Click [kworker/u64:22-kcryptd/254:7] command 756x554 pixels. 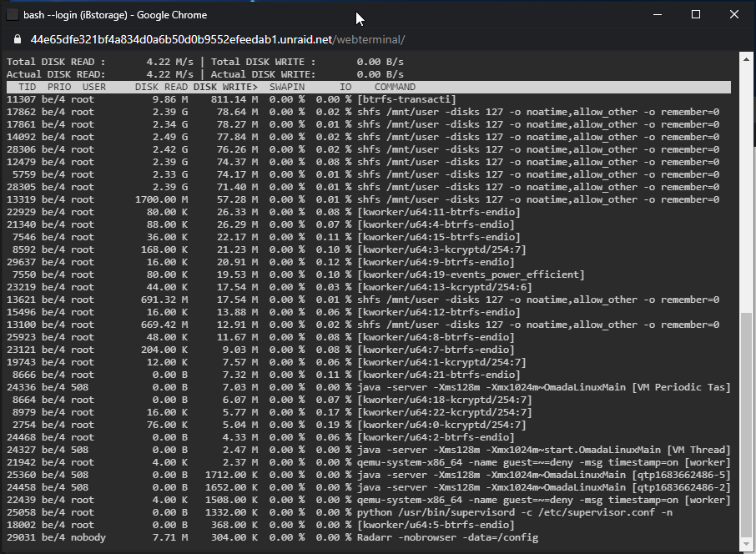[445, 413]
